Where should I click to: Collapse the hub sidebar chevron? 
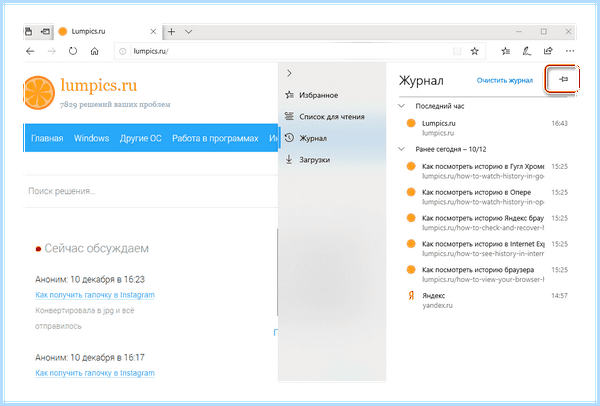point(289,73)
